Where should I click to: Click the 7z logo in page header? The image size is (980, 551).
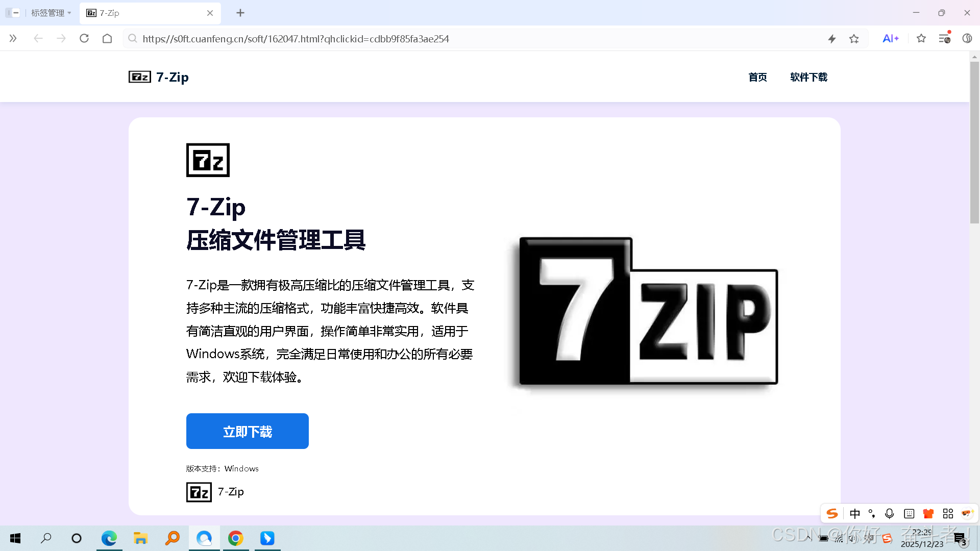pos(139,77)
